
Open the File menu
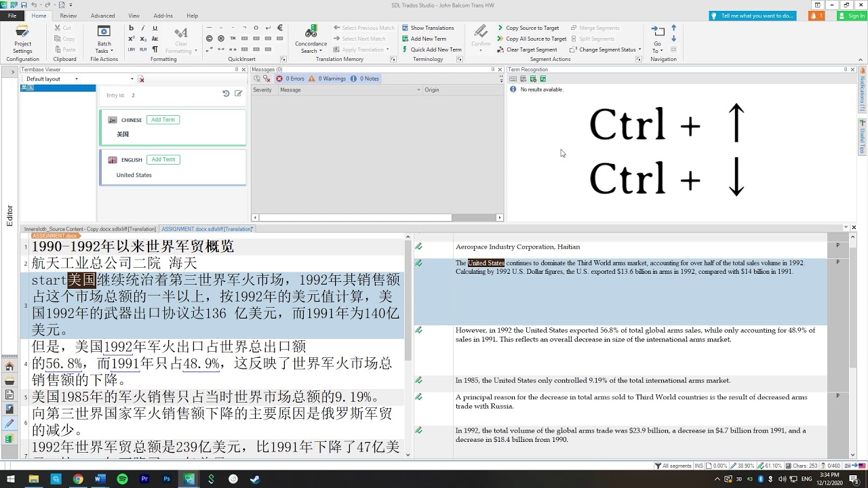(12, 16)
